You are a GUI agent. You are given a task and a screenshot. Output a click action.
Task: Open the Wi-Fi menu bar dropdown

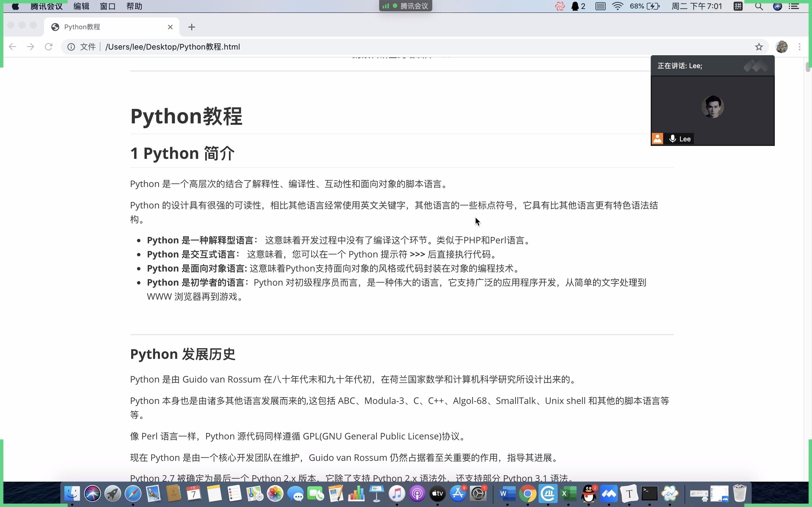click(617, 6)
